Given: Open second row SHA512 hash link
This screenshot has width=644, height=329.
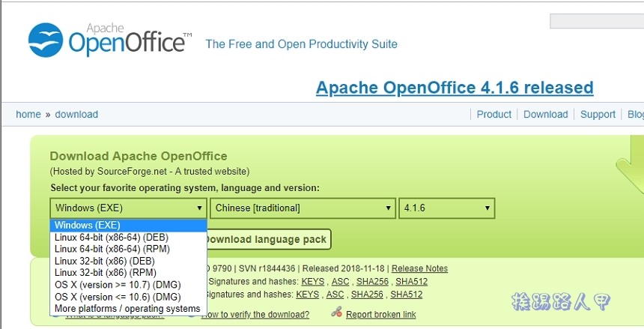Looking at the screenshot, I should [406, 295].
